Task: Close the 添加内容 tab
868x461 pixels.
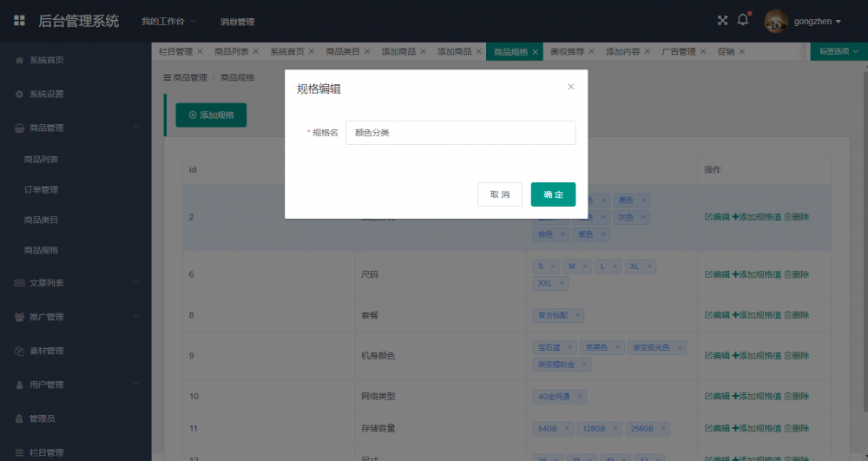Action: [648, 51]
